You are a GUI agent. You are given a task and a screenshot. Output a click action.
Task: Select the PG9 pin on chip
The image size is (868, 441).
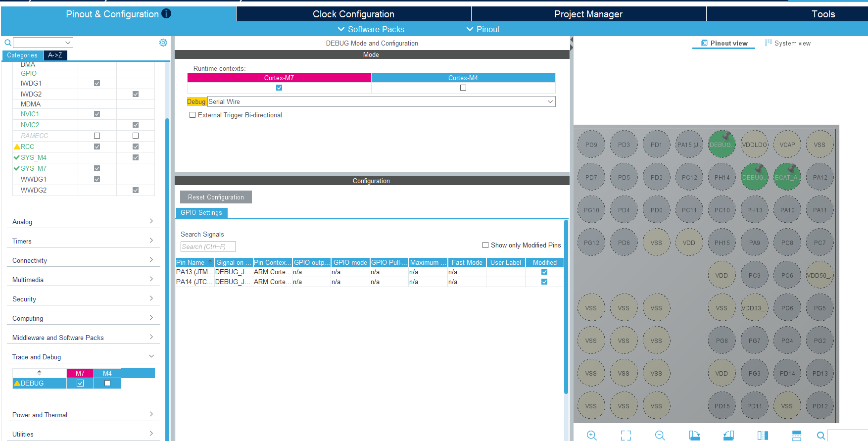[x=591, y=145]
